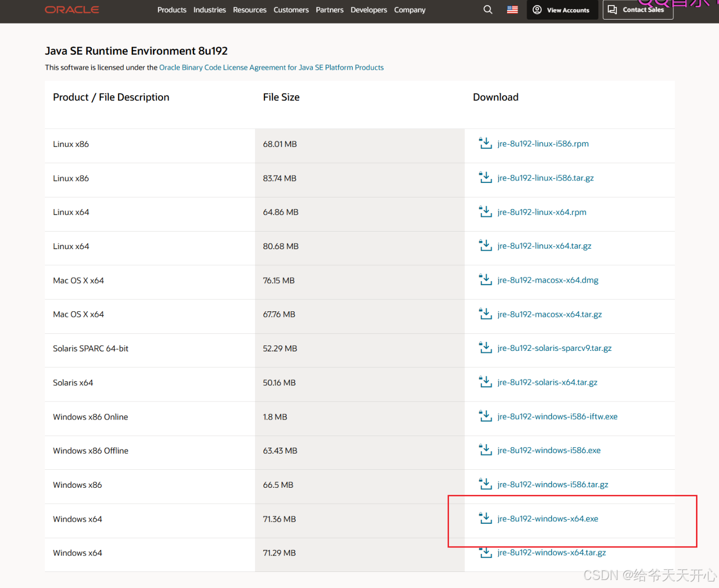Screen dimensions: 719x588
Task: Open the Company menu
Action: tap(410, 10)
